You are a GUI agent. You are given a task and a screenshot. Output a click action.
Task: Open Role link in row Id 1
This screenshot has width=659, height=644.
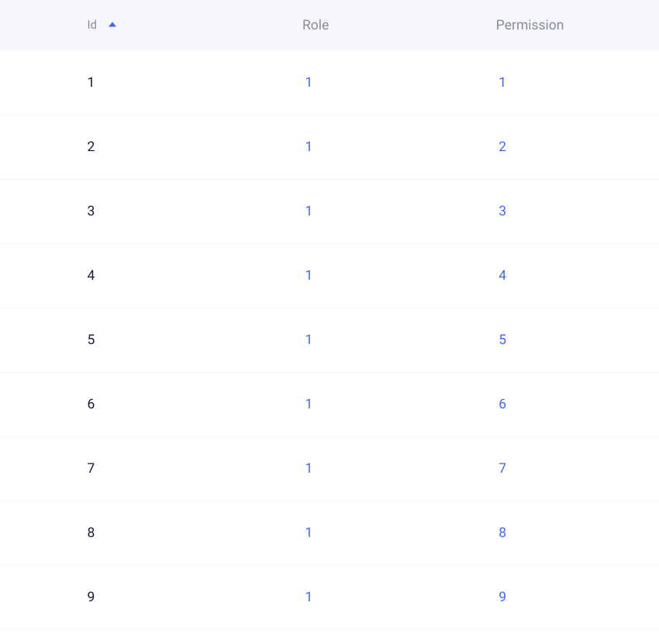click(309, 82)
